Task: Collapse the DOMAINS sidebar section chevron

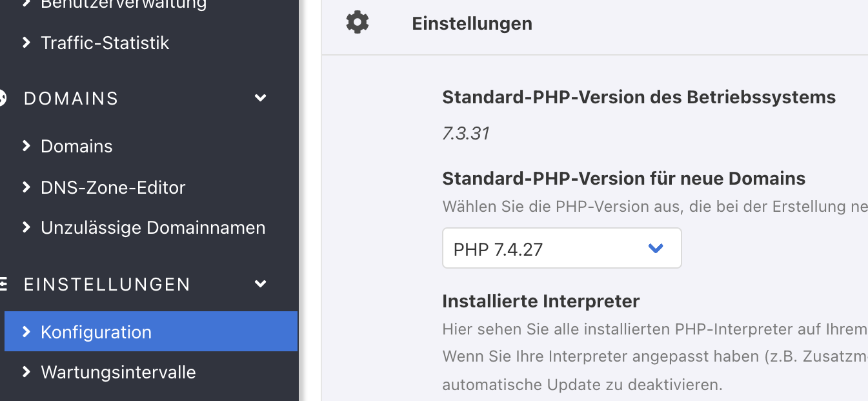Action: [x=261, y=98]
